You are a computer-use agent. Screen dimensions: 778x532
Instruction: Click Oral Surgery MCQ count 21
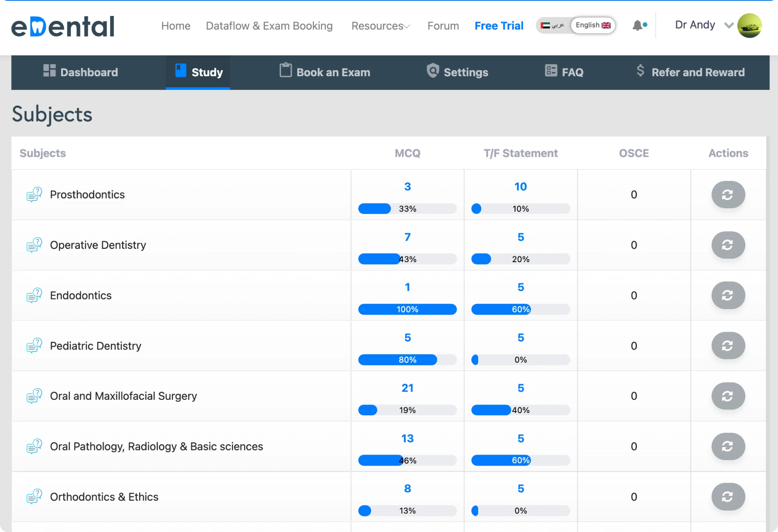pyautogui.click(x=407, y=388)
